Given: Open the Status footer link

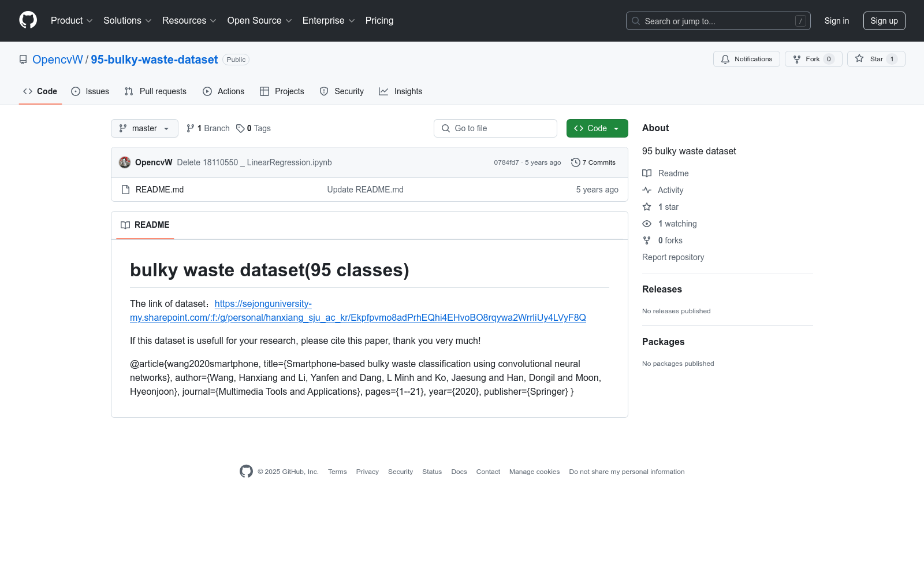Looking at the screenshot, I should pyautogui.click(x=432, y=472).
